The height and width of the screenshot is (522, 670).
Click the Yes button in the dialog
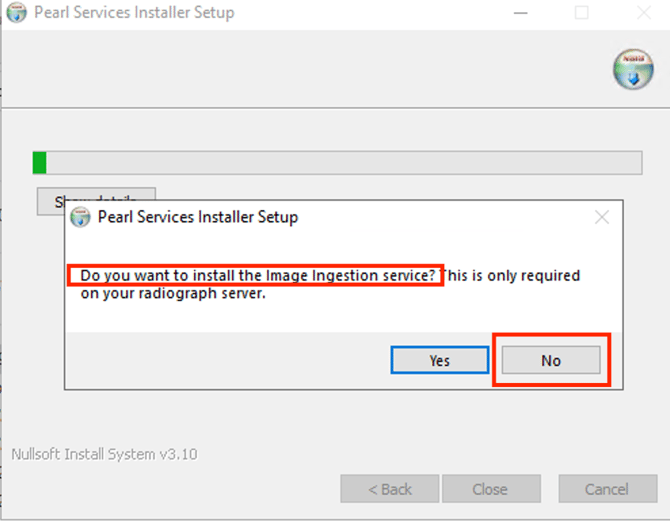(439, 360)
